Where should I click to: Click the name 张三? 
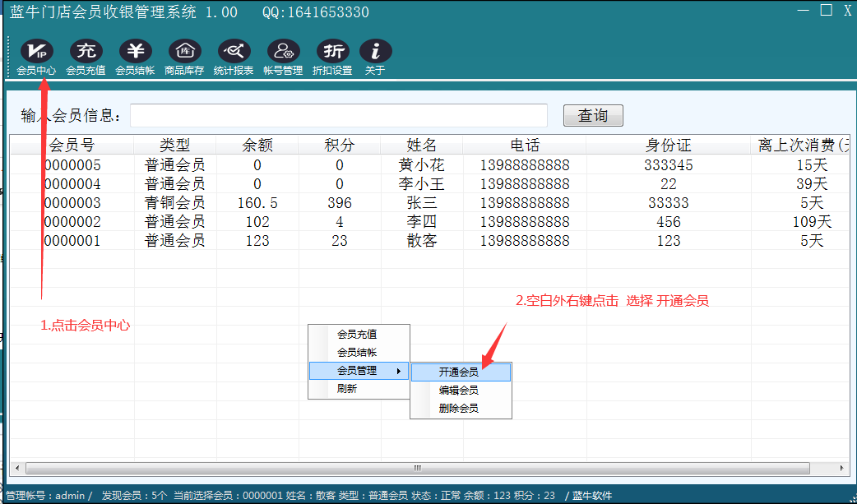click(x=422, y=203)
